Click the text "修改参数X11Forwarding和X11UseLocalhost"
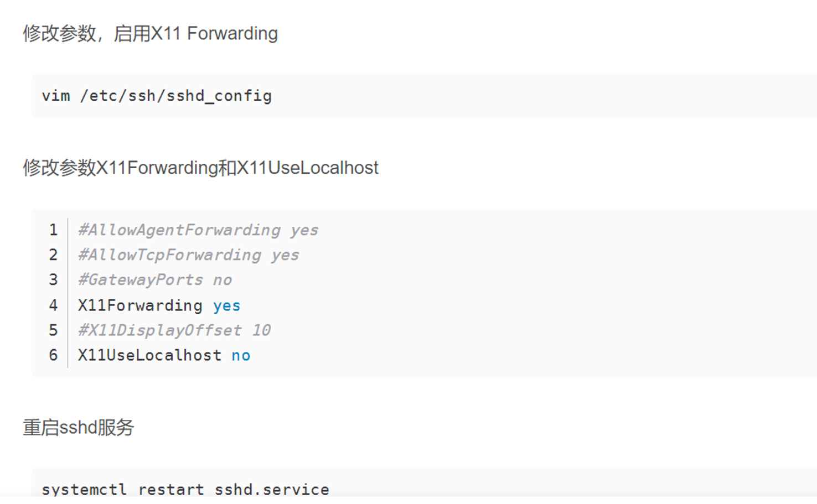This screenshot has height=504, width=817. tap(200, 168)
